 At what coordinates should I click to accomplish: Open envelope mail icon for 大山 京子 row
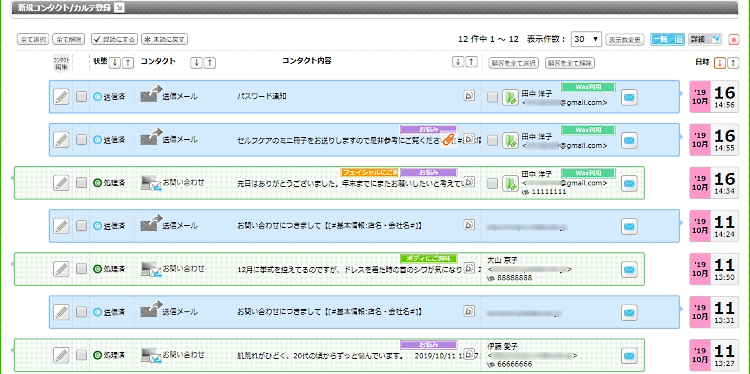[629, 269]
